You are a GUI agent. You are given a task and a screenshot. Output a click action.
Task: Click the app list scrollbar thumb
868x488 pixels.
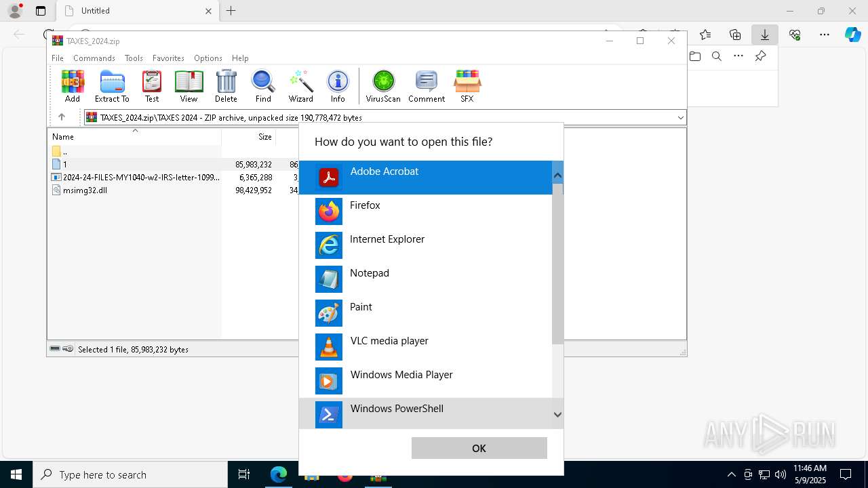(x=557, y=264)
